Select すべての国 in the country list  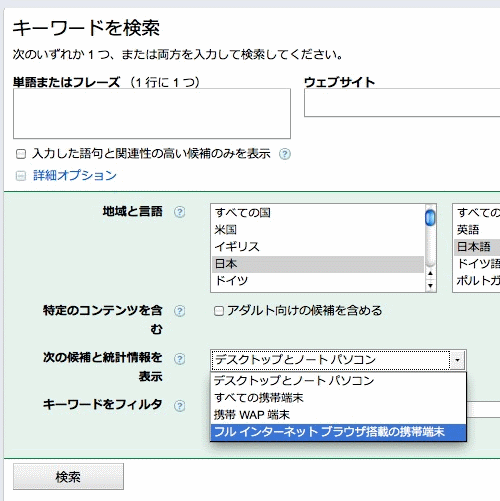[x=318, y=213]
